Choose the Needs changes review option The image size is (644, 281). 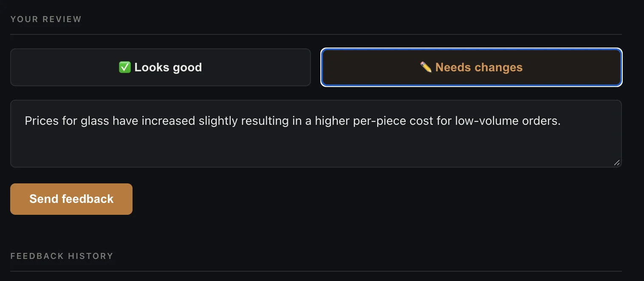pyautogui.click(x=472, y=67)
